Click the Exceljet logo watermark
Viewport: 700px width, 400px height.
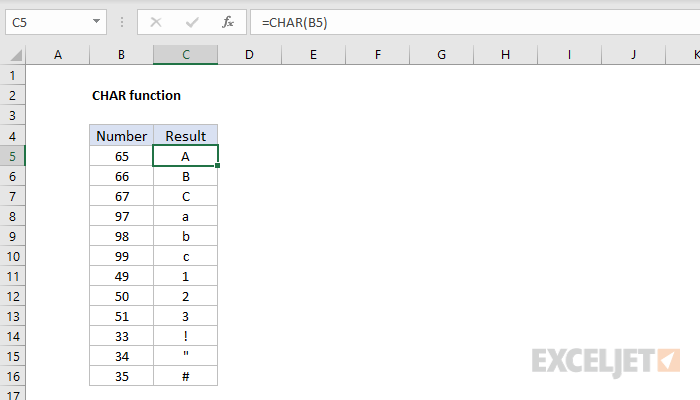point(606,359)
